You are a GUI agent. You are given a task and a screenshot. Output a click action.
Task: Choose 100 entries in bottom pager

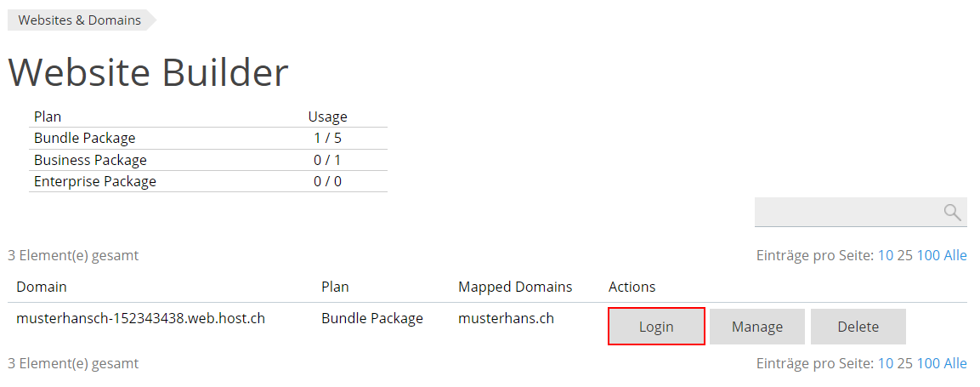pos(928,363)
